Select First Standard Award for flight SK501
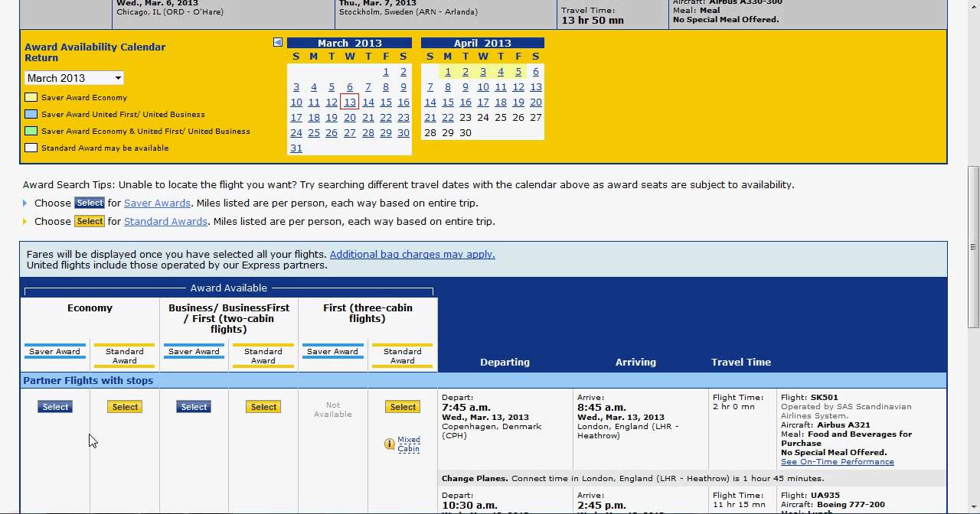This screenshot has width=980, height=514. (x=403, y=407)
